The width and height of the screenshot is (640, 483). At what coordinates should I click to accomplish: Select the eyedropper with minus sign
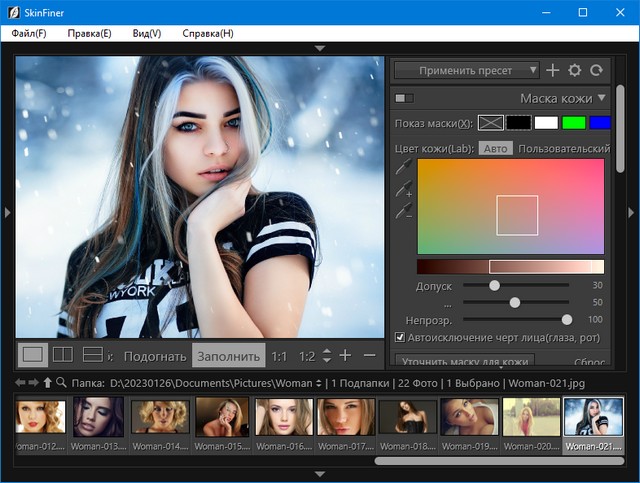[x=403, y=211]
